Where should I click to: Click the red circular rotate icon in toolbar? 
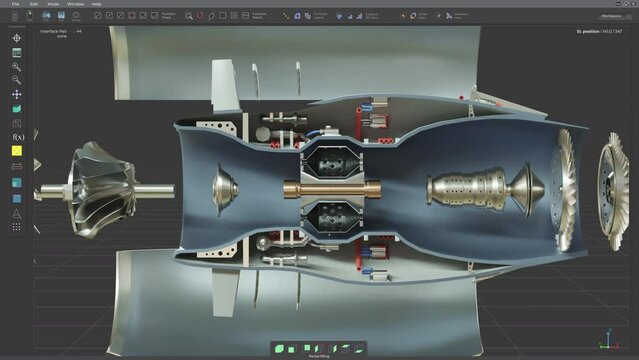coord(200,15)
